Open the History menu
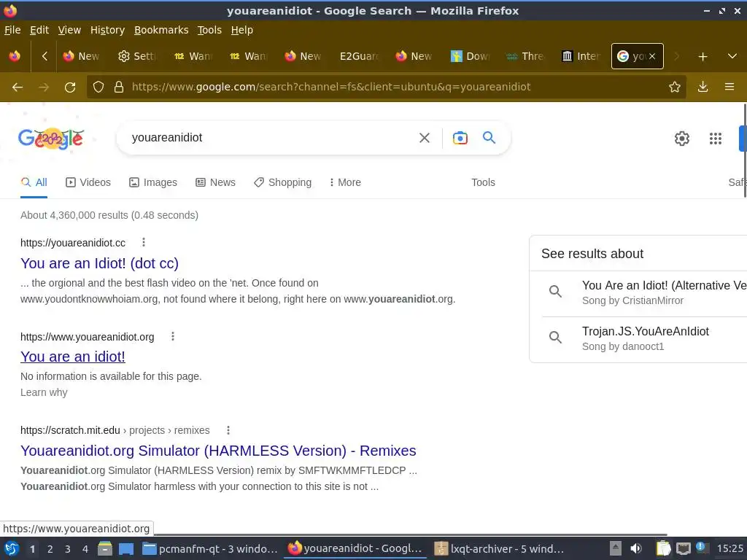This screenshot has height=560, width=747. click(x=108, y=30)
